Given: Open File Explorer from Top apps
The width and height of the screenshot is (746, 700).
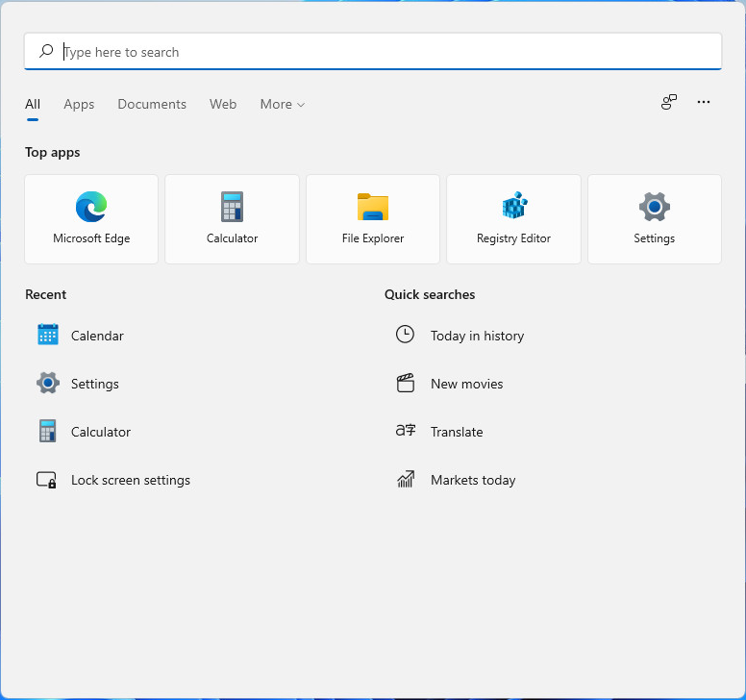Looking at the screenshot, I should [x=373, y=219].
